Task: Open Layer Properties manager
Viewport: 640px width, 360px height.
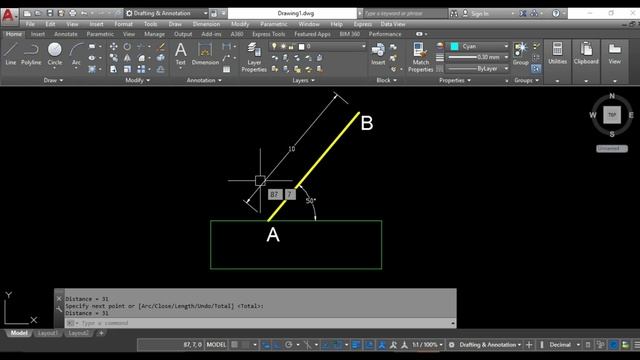Action: click(254, 57)
